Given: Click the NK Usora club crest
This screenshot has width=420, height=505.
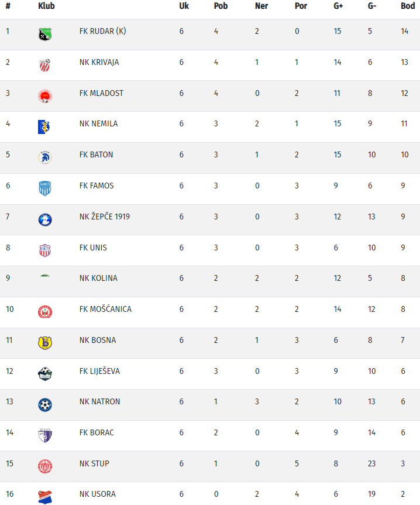Looking at the screenshot, I should pos(45,497).
